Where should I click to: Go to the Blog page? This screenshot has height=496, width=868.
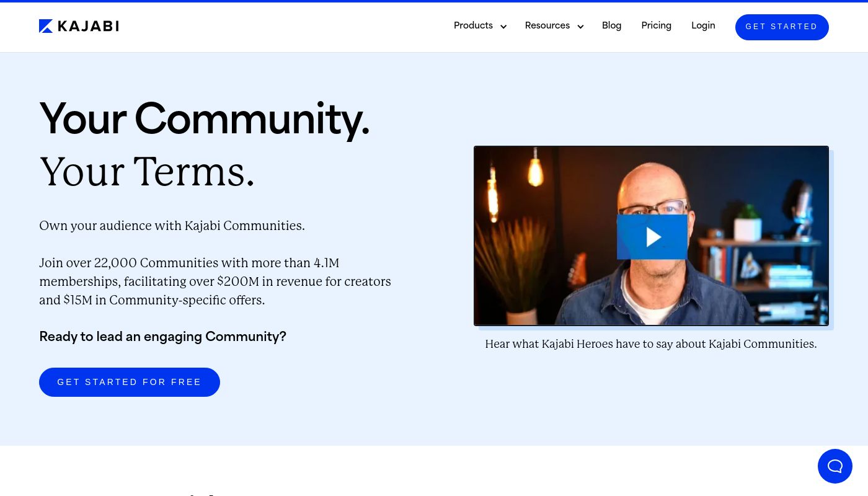point(611,26)
